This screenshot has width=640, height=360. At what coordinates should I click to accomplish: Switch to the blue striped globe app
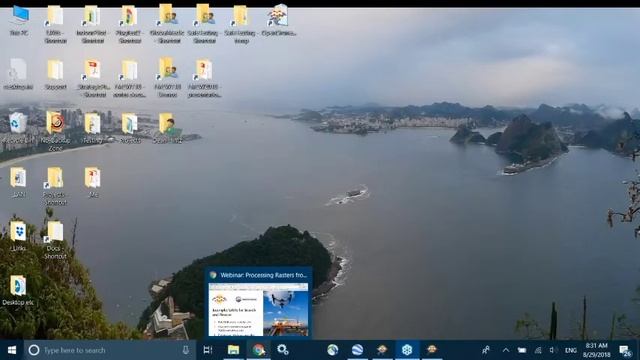(x=357, y=350)
